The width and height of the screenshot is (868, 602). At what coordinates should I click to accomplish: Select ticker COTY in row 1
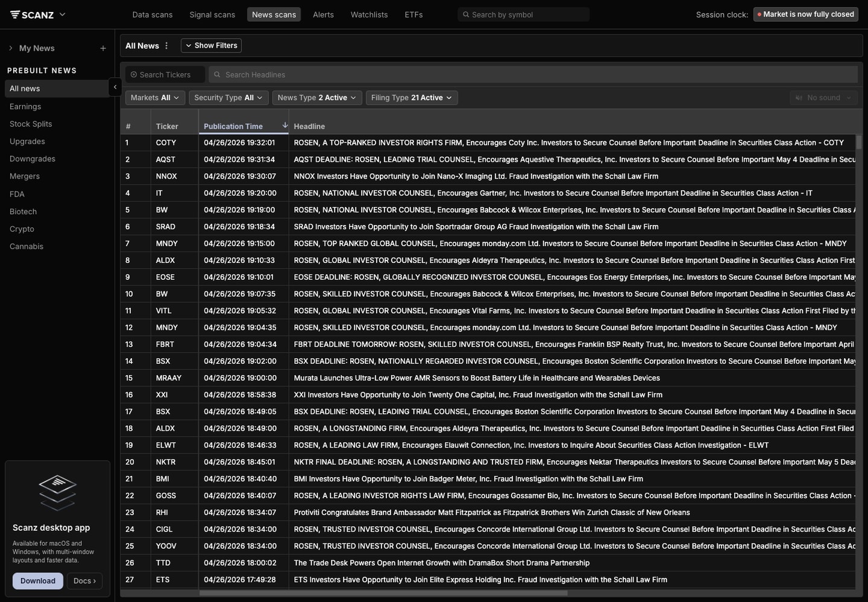coord(166,143)
